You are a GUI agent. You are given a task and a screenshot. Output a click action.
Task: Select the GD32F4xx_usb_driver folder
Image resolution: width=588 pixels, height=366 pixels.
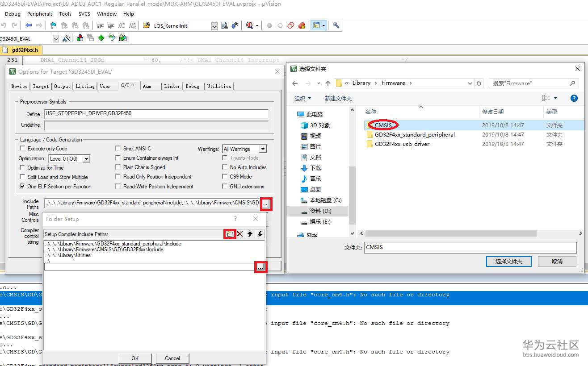pyautogui.click(x=402, y=144)
